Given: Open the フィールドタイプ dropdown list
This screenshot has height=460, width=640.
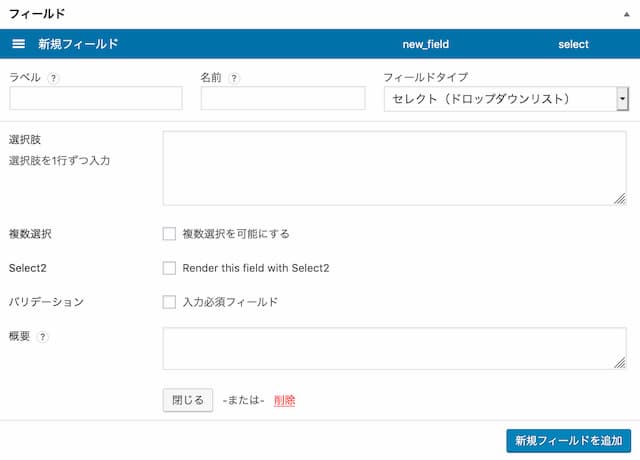Looking at the screenshot, I should coord(506,99).
